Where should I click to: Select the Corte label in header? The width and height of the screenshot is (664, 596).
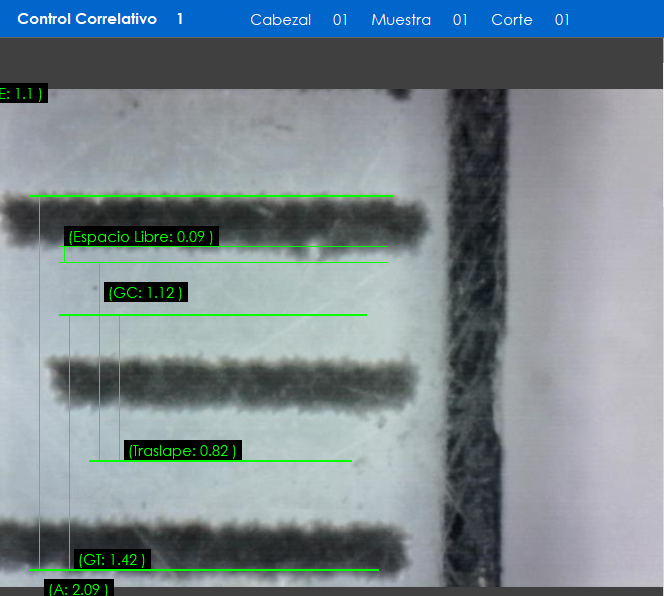pos(512,20)
